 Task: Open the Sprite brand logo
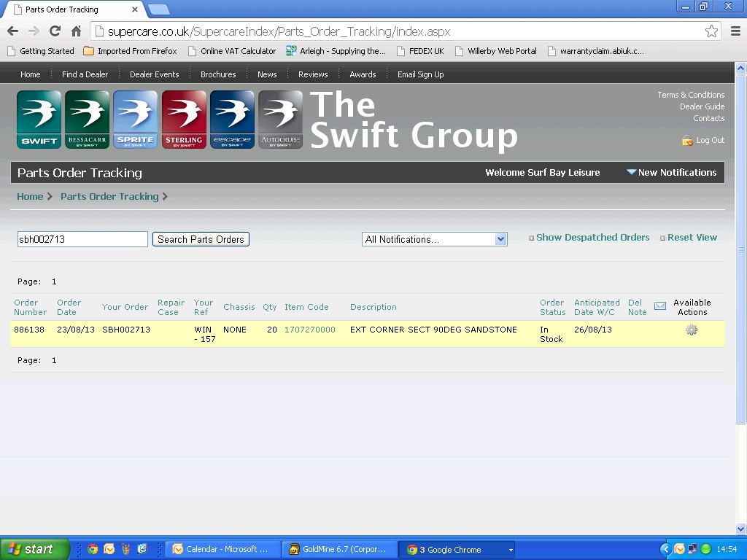135,120
